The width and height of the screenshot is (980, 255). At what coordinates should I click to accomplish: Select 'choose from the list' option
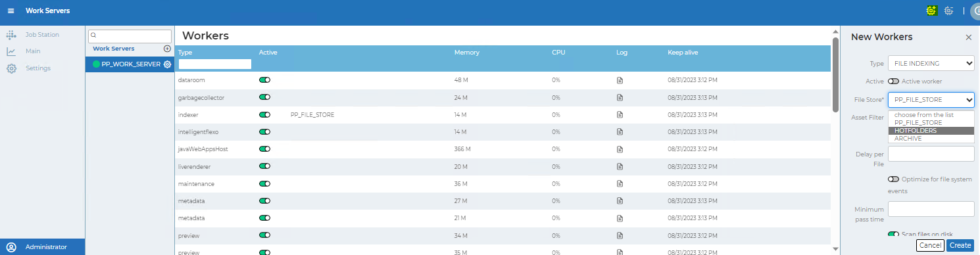click(931, 115)
